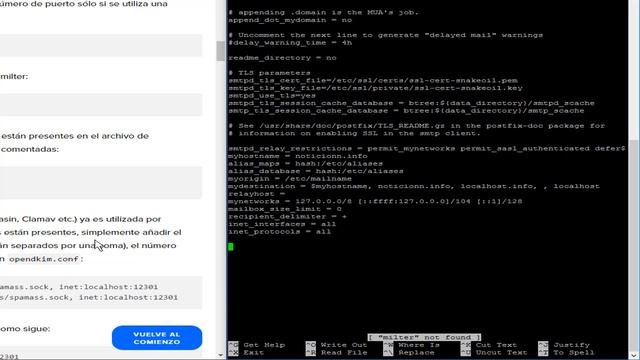Click the smtpd_relay_restrictions line

click(x=427, y=149)
